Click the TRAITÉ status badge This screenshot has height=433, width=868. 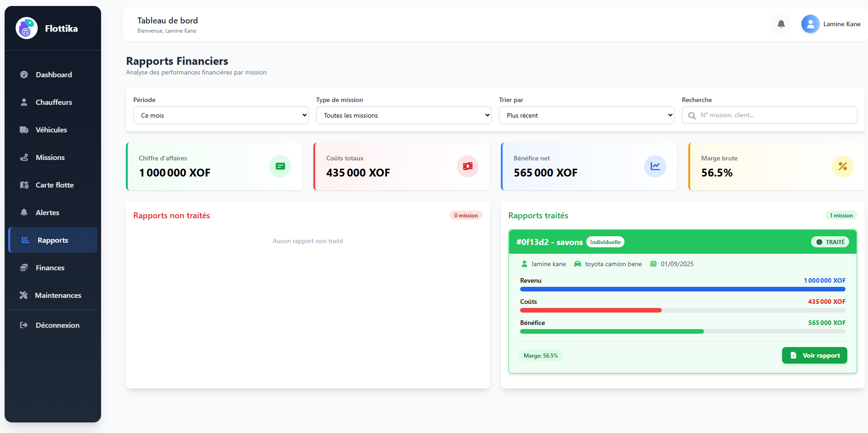click(830, 242)
